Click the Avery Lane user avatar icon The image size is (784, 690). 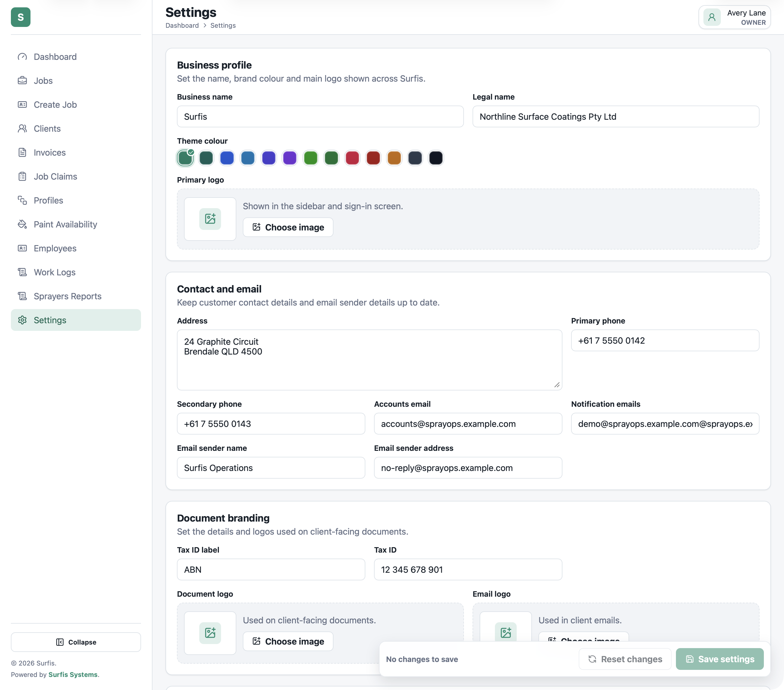[x=712, y=17]
